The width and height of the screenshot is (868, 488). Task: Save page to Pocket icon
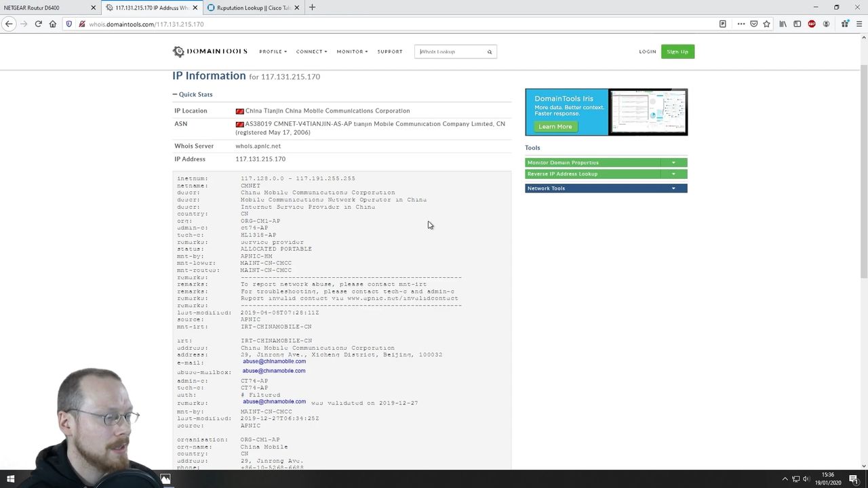[x=753, y=24]
